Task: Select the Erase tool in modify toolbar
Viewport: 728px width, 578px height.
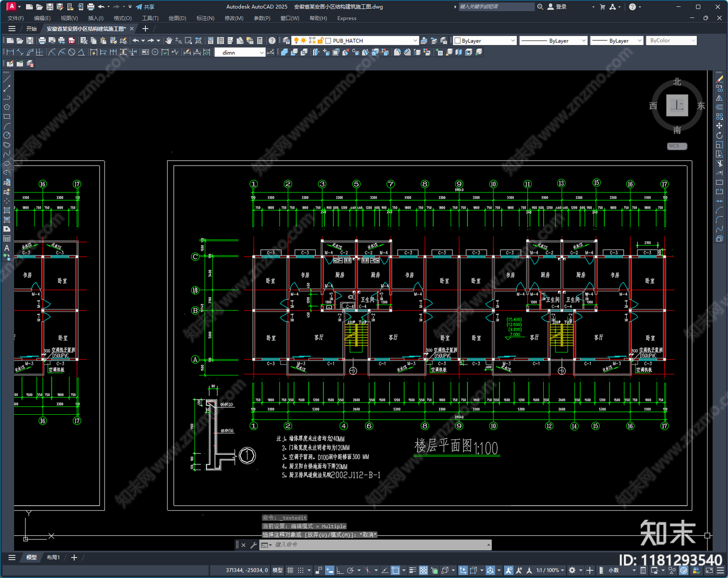Action: click(719, 79)
